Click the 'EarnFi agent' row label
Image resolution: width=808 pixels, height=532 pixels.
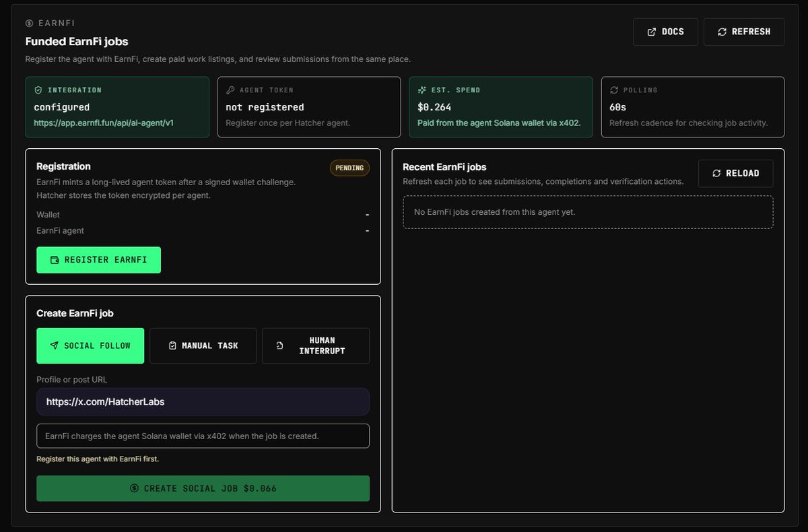click(x=60, y=230)
